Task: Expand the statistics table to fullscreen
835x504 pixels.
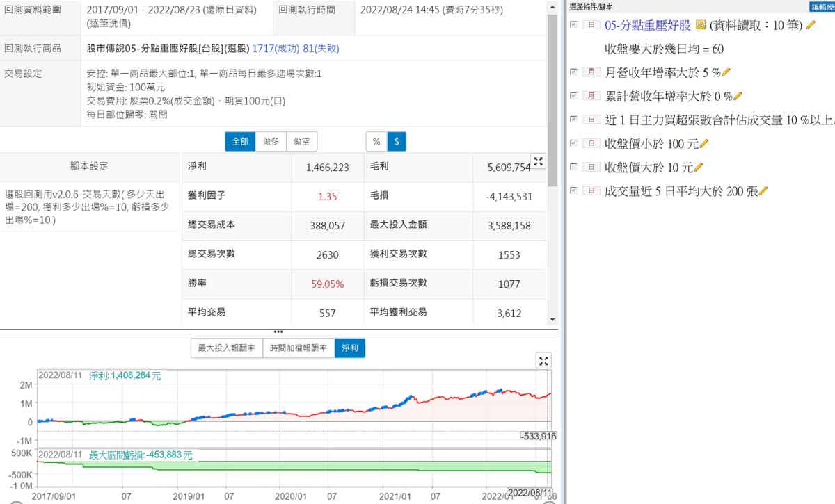Action: click(x=538, y=161)
